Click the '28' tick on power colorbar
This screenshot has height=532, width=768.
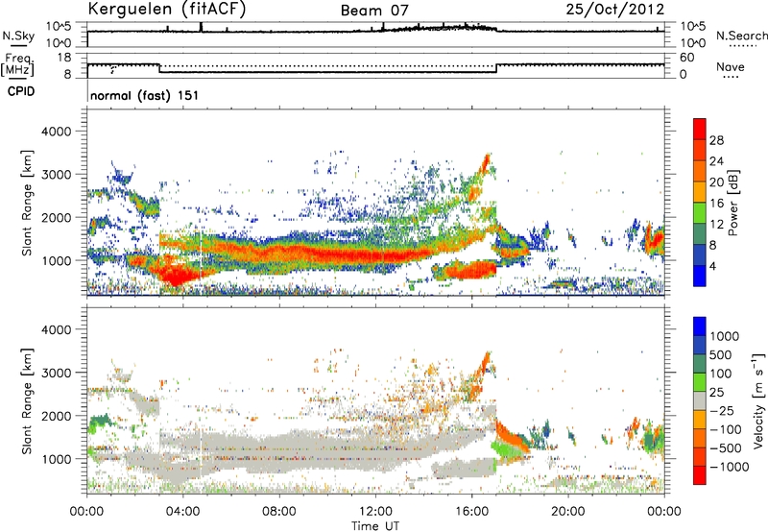click(716, 140)
